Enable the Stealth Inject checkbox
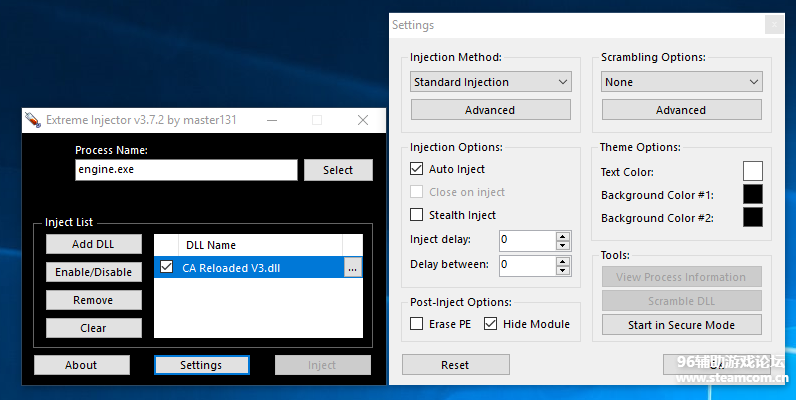Viewport: 796px width, 400px height. coord(416,215)
